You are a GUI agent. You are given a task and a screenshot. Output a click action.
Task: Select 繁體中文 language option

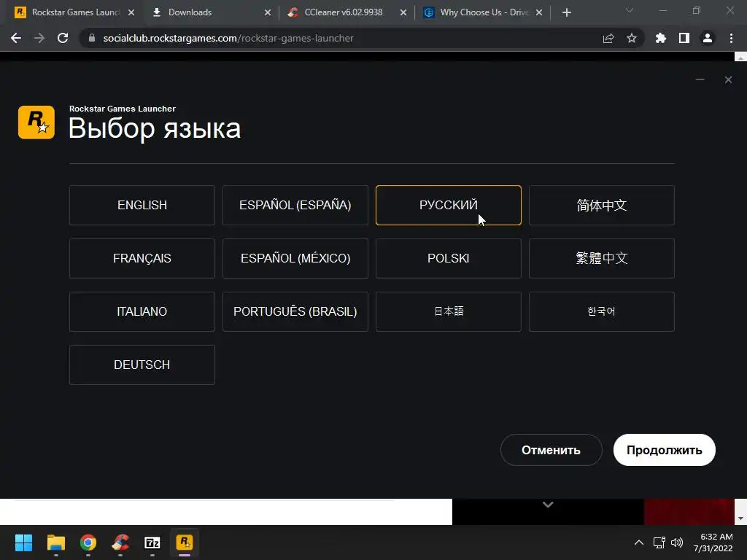click(x=602, y=259)
